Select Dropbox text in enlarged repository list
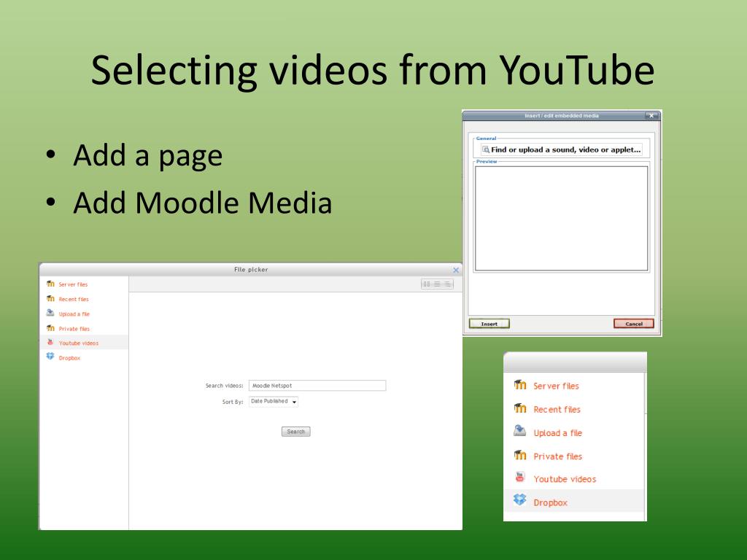 coord(550,502)
